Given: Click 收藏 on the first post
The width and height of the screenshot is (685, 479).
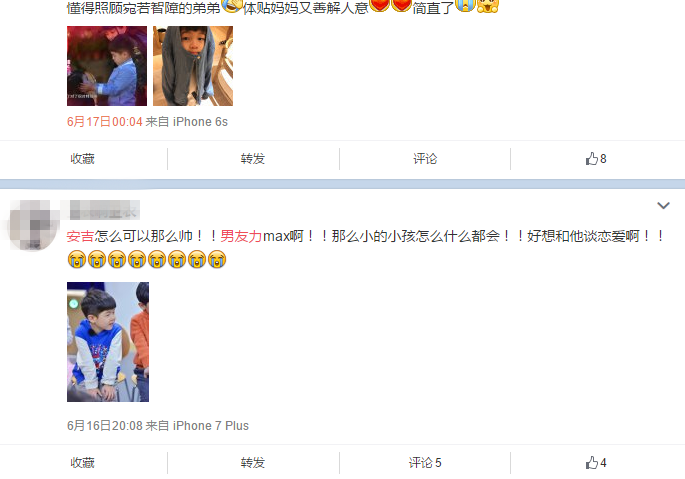Looking at the screenshot, I should (83, 159).
